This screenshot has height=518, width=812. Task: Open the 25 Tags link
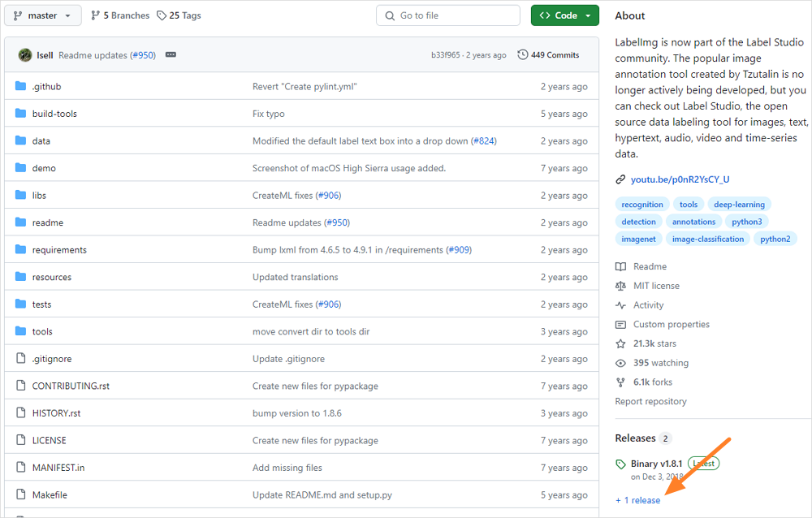[x=179, y=15]
